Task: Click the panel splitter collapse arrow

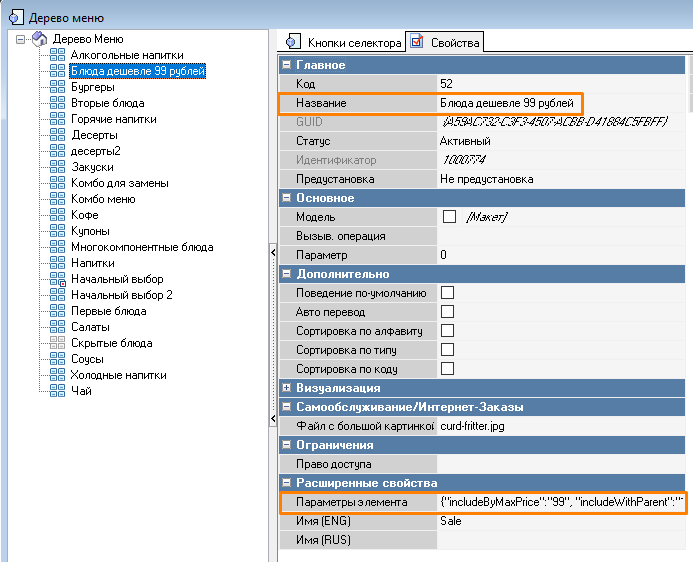Action: click(273, 253)
